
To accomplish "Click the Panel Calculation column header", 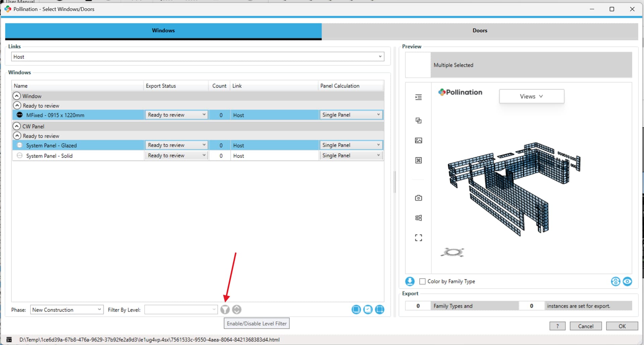I will click(x=351, y=86).
